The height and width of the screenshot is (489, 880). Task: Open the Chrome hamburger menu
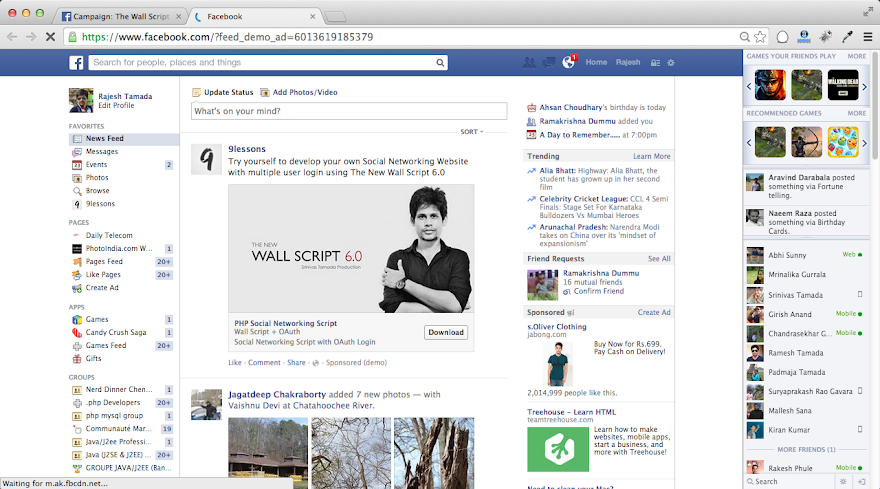tap(868, 37)
